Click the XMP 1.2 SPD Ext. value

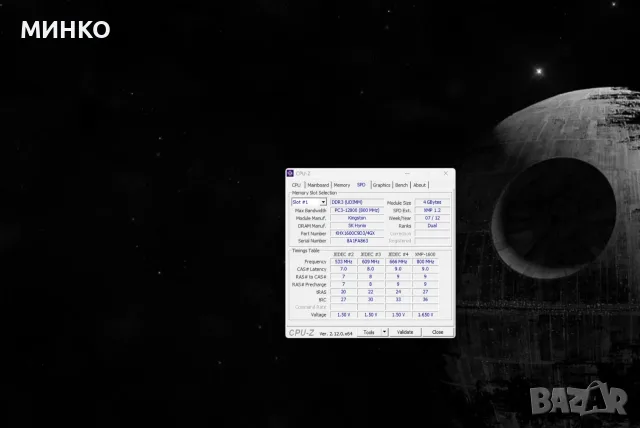[x=432, y=210]
